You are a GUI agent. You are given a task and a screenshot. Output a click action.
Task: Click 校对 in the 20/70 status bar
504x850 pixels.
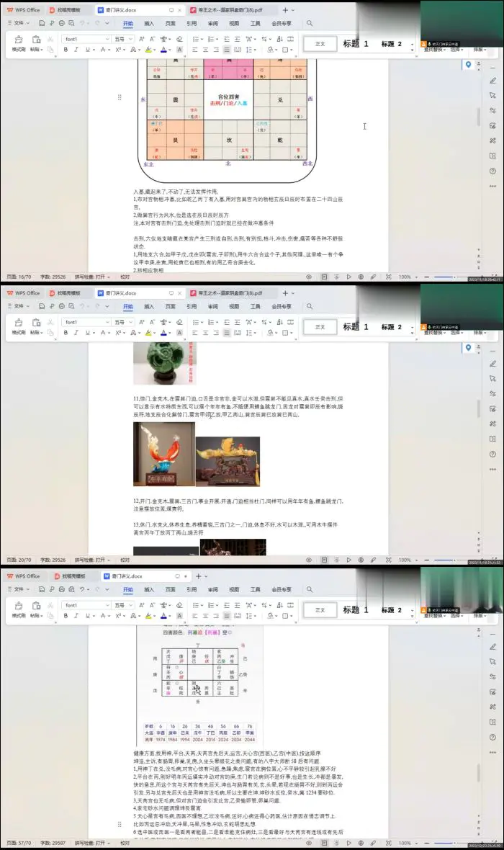click(125, 560)
